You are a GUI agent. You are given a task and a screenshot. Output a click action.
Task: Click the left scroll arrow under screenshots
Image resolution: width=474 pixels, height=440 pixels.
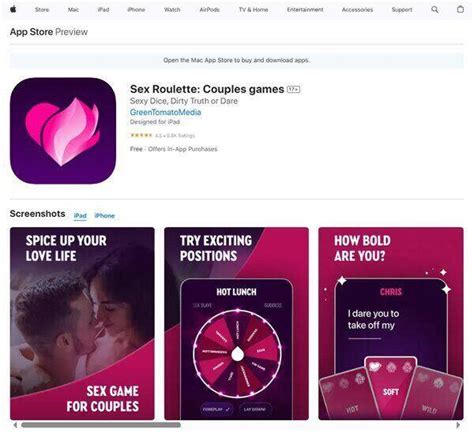(15, 425)
